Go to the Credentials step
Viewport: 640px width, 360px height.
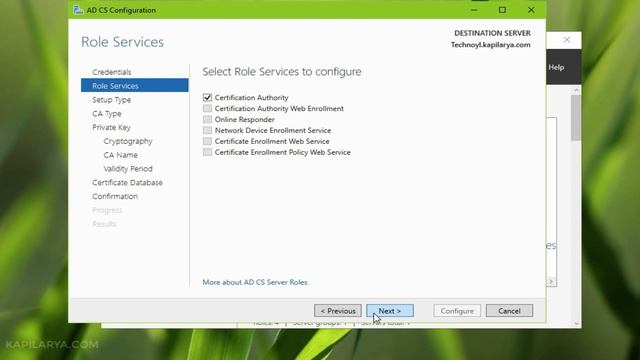tap(111, 72)
